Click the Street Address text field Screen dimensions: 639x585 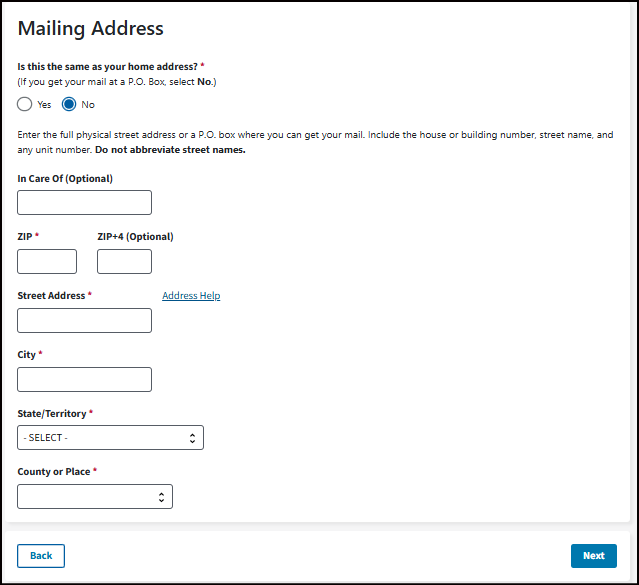[85, 320]
